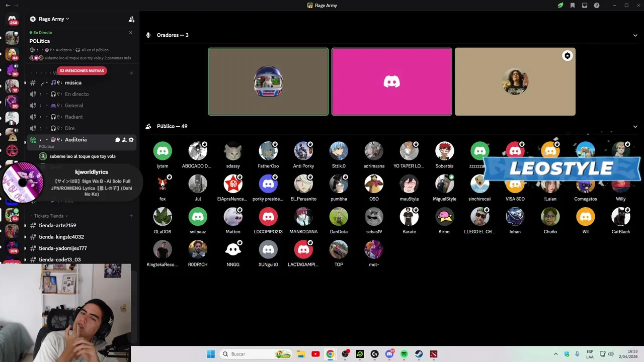644x362 pixels.
Task: Open Soberbia's avatar in the audience
Action: pyautogui.click(x=444, y=151)
